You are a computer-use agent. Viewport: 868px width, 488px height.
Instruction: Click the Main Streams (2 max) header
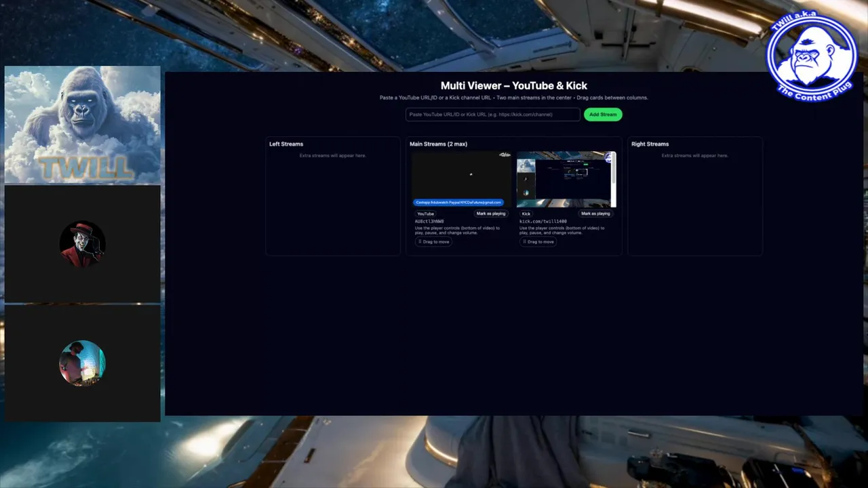click(438, 144)
